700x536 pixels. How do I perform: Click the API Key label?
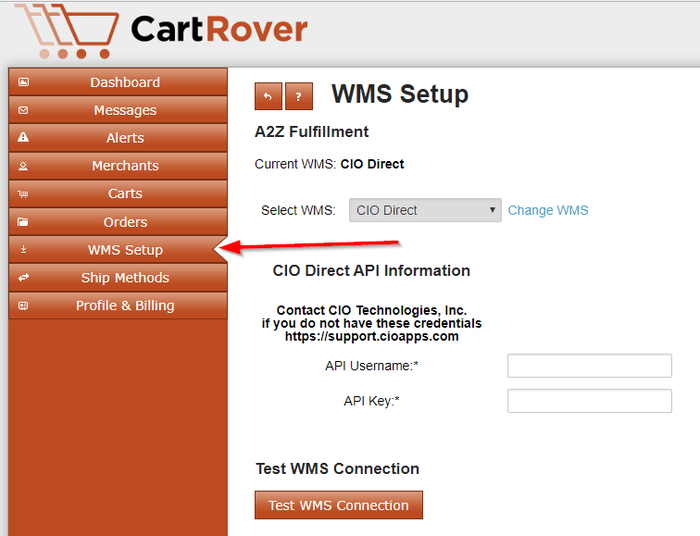(371, 401)
